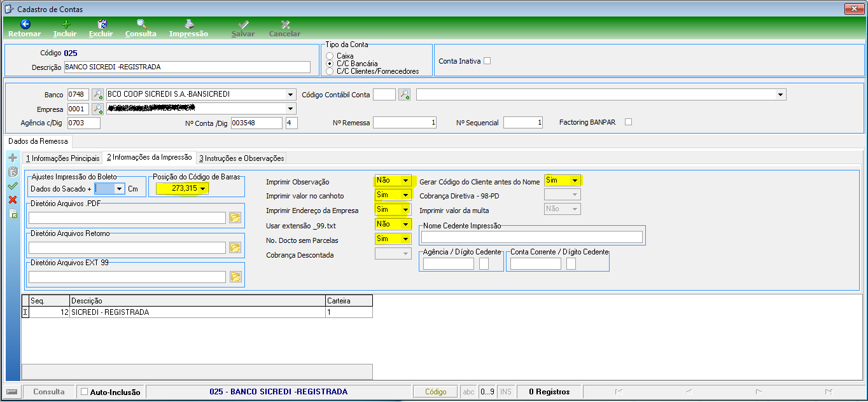Click the Nome Cedente Impressão field
The image size is (868, 402).
point(532,237)
